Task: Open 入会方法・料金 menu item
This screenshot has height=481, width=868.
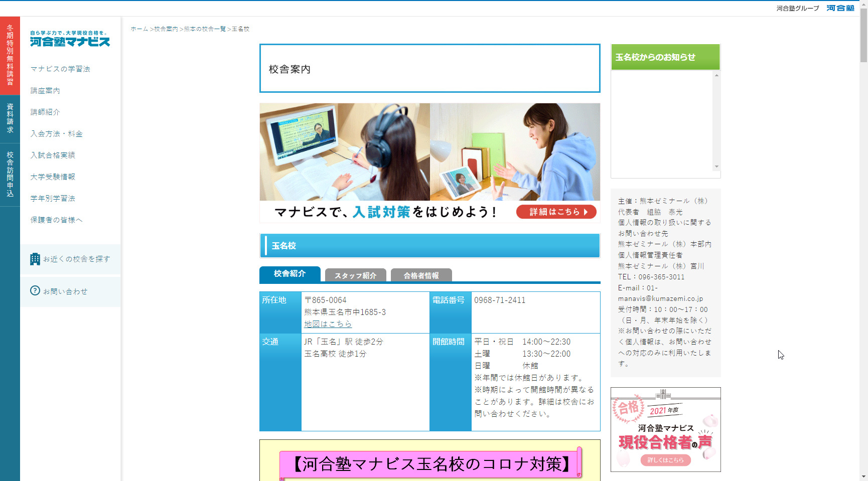Action: (x=56, y=133)
